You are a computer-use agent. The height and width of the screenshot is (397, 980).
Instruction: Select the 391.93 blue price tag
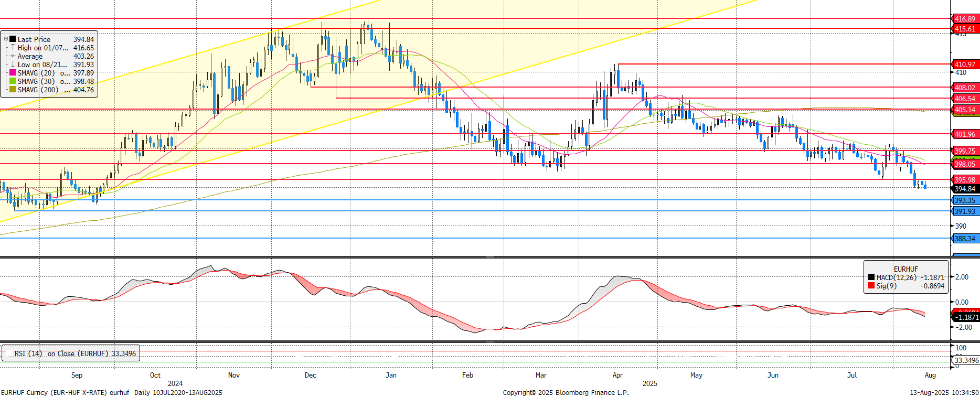(965, 211)
